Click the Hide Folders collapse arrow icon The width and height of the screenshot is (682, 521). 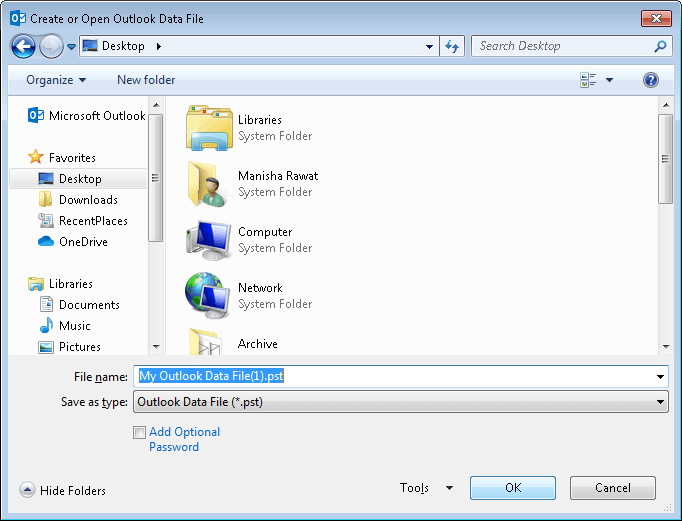(27, 490)
